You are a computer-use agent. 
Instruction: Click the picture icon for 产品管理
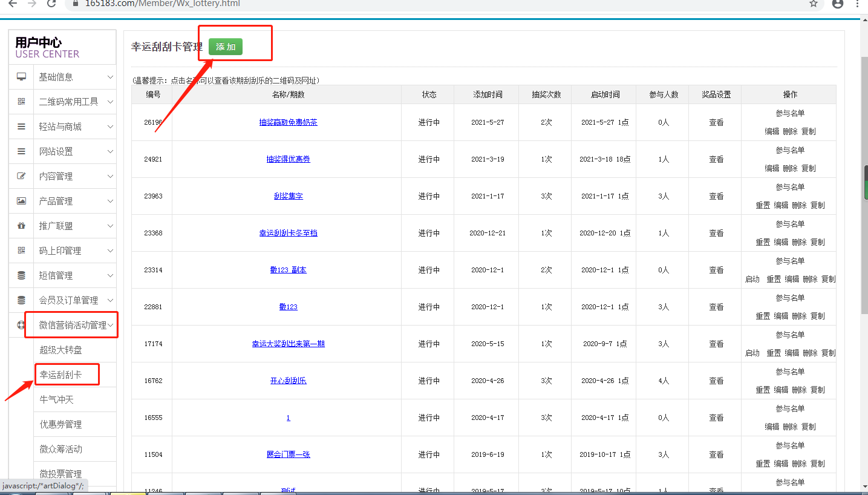[x=21, y=201]
